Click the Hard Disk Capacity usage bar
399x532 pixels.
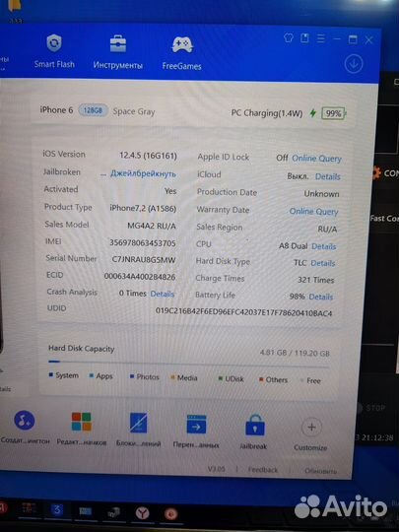[188, 364]
